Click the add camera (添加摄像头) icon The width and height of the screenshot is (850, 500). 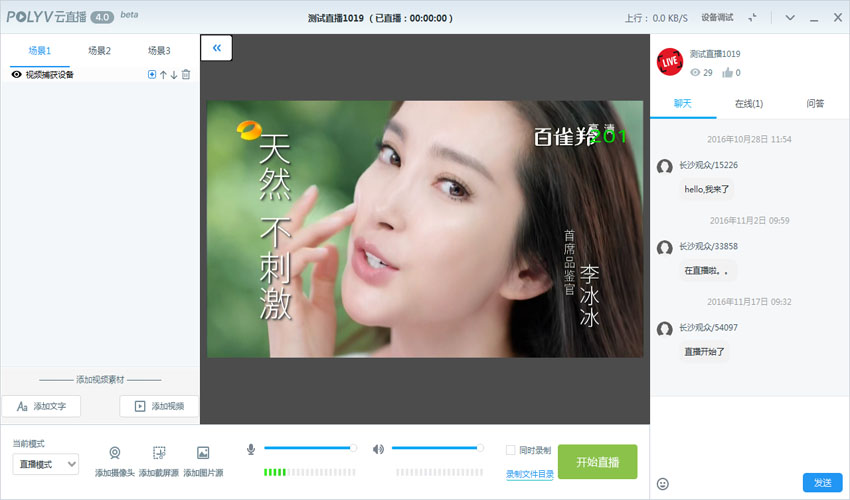(115, 453)
